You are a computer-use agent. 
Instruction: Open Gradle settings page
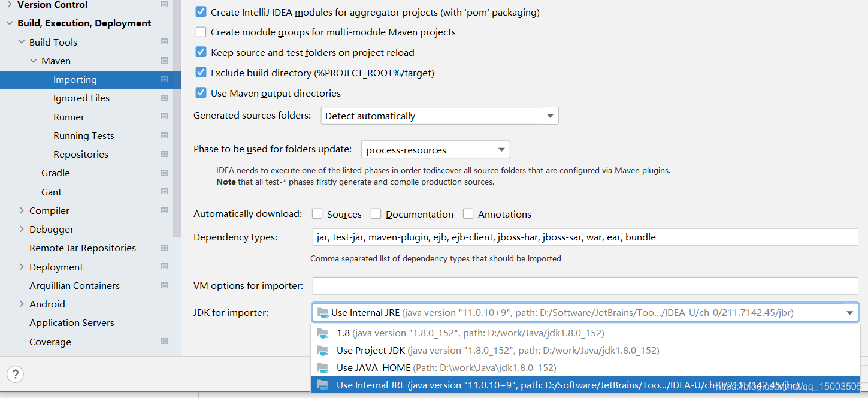(56, 173)
